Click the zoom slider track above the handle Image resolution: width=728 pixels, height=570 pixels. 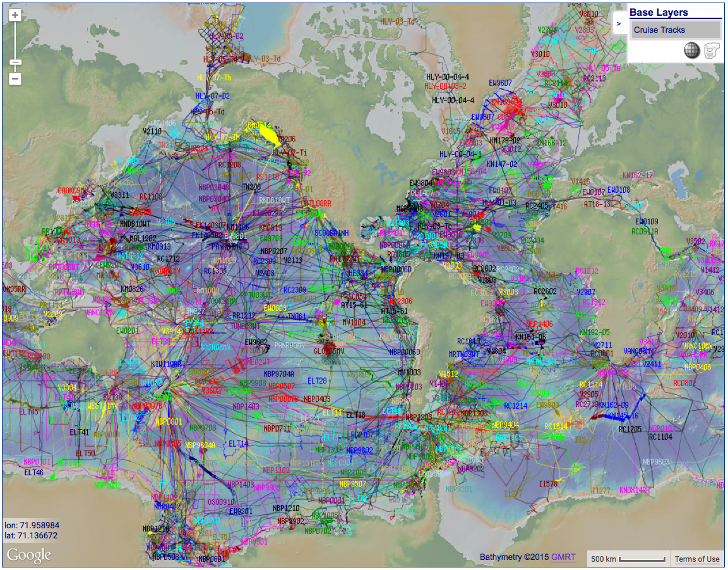tap(15, 41)
